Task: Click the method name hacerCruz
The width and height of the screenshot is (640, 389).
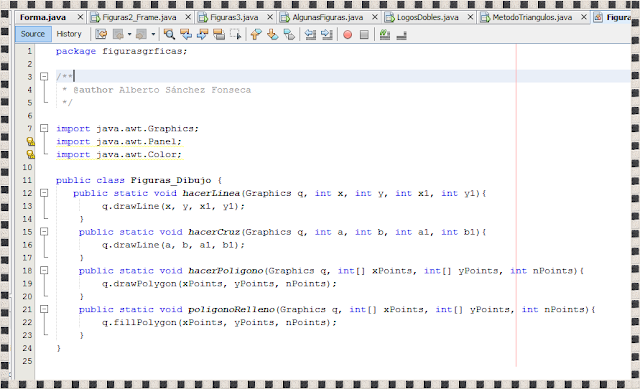Action: (x=214, y=231)
